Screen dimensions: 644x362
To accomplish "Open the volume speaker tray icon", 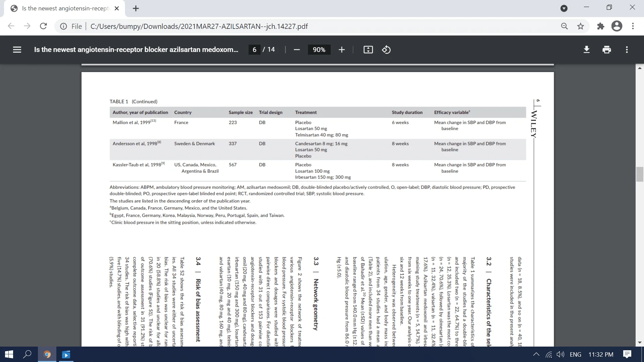I will pyautogui.click(x=560, y=354).
